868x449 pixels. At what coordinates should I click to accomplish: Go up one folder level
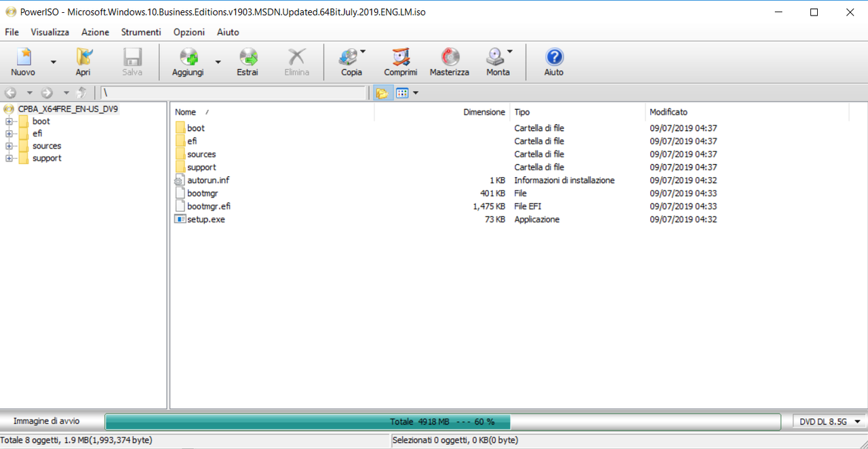82,93
